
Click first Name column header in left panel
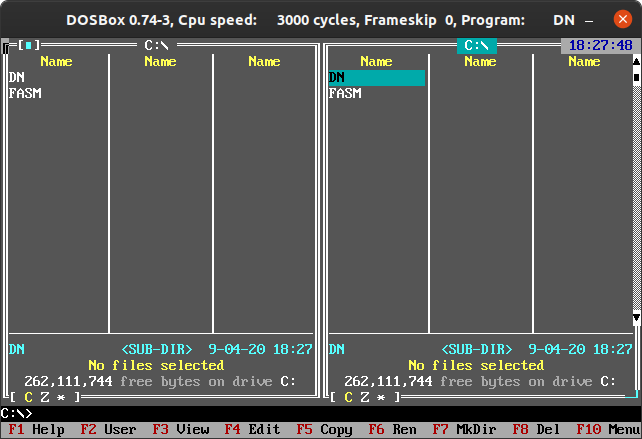point(57,61)
